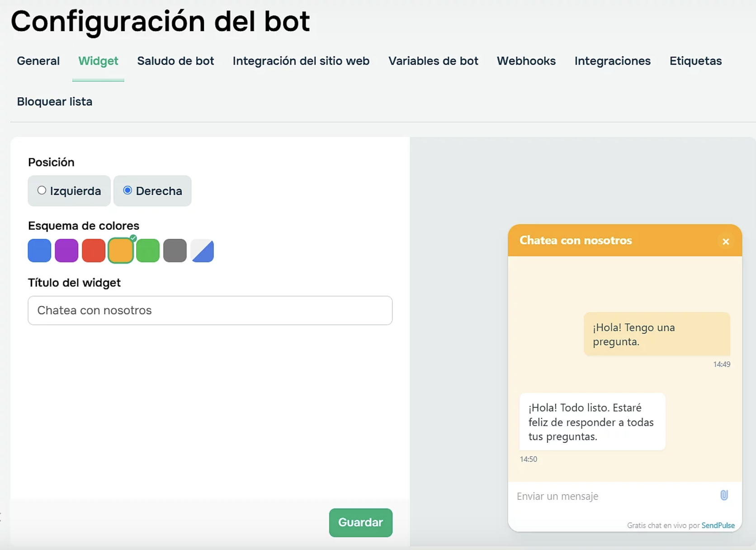Image resolution: width=756 pixels, height=550 pixels.
Task: Select the Izquierda position radio button
Action: point(42,190)
